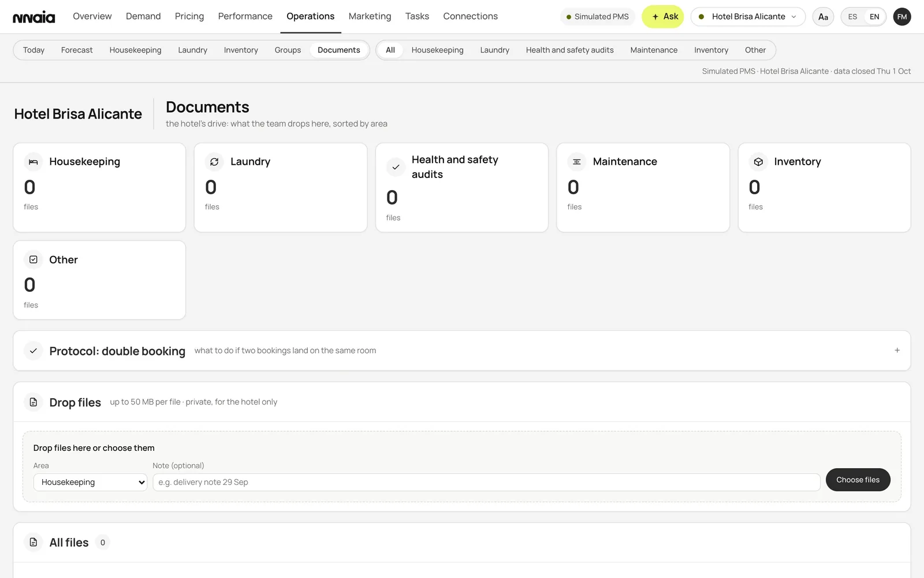The image size is (924, 578).
Task: Open the Performance section
Action: [245, 16]
